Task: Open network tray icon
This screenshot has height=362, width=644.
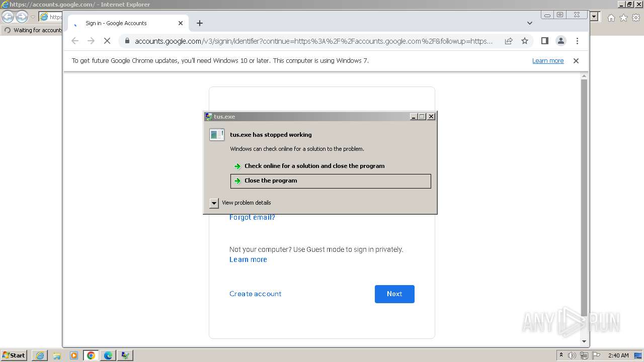Action: point(584,355)
